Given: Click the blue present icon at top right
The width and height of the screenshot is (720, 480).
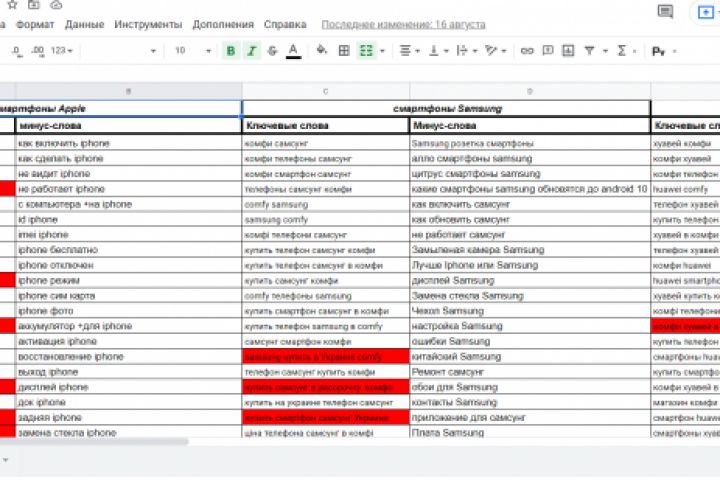Looking at the screenshot, I should click(x=705, y=12).
